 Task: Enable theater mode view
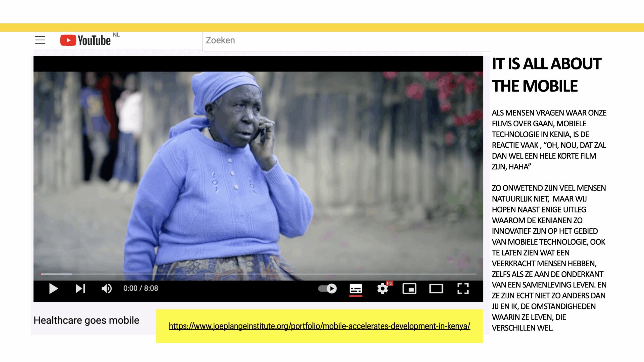(436, 288)
